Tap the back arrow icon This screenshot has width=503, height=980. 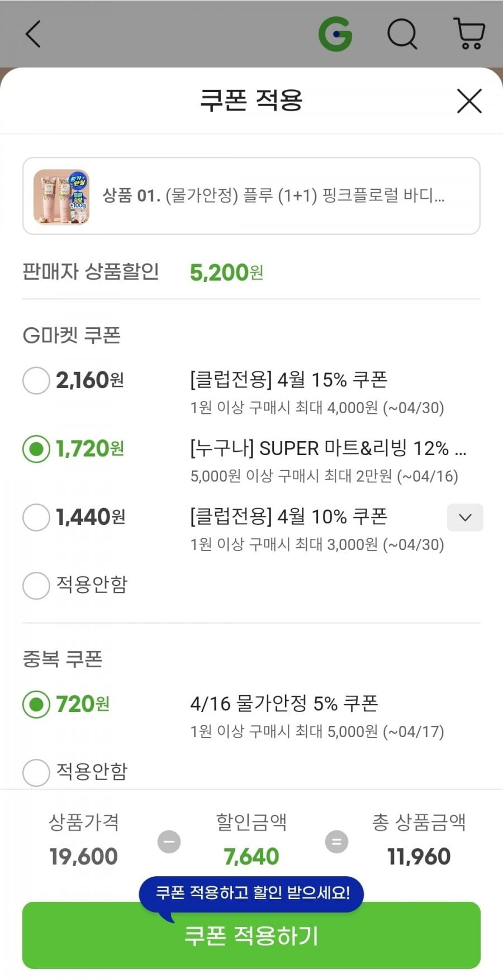[34, 34]
